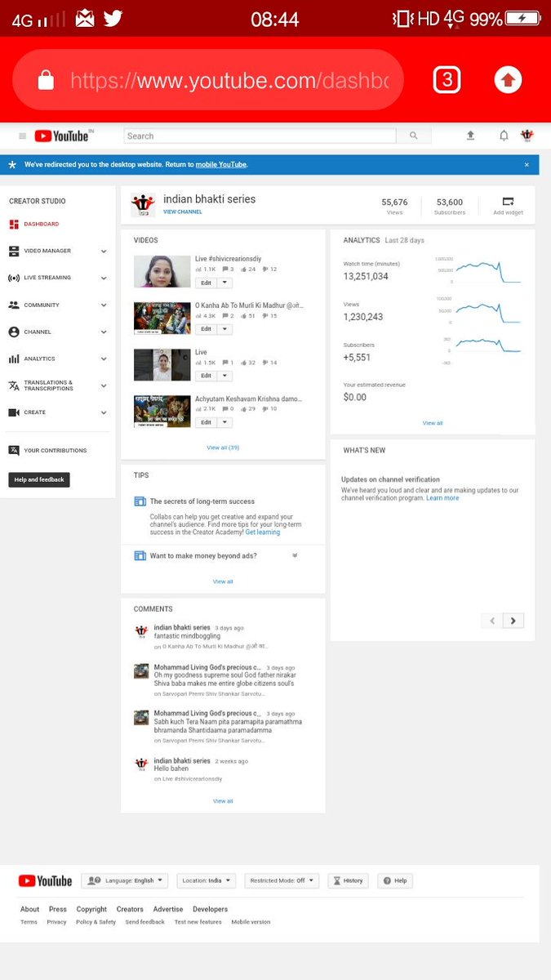
Task: Tap the padlock icon in address bar
Action: coord(46,80)
